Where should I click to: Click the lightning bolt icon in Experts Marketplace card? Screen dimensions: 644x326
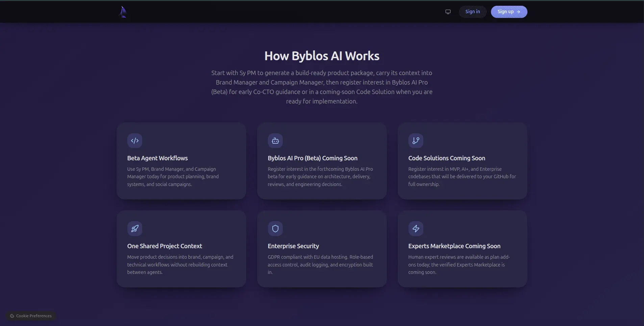(x=416, y=229)
